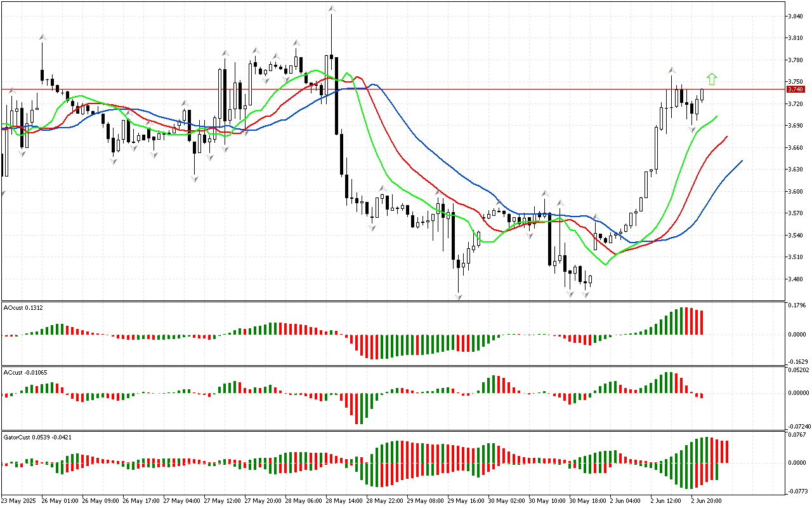Click the green up arrow signal icon
This screenshot has width=812, height=508.
(712, 79)
